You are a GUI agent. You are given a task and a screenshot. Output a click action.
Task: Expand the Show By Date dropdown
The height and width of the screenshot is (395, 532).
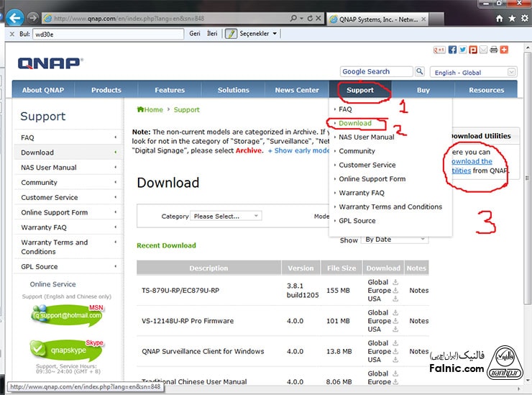(x=394, y=240)
